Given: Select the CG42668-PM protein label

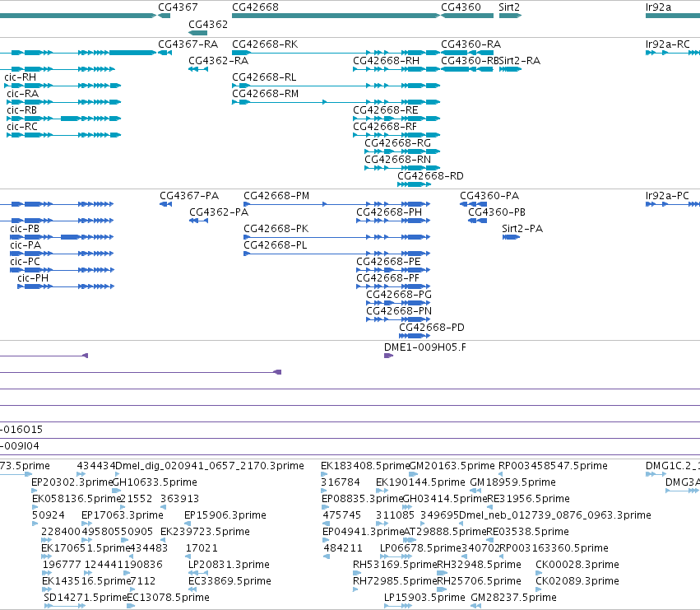Looking at the screenshot, I should [276, 196].
